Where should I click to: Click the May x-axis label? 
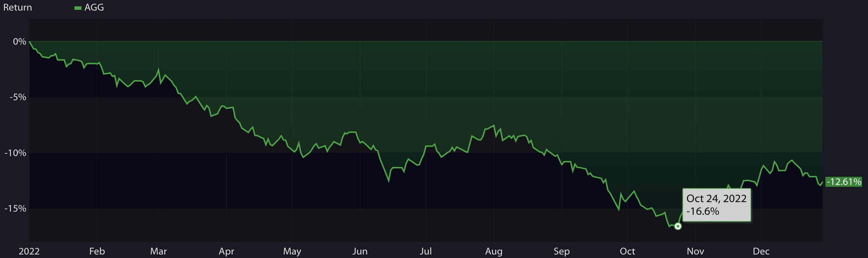292,251
